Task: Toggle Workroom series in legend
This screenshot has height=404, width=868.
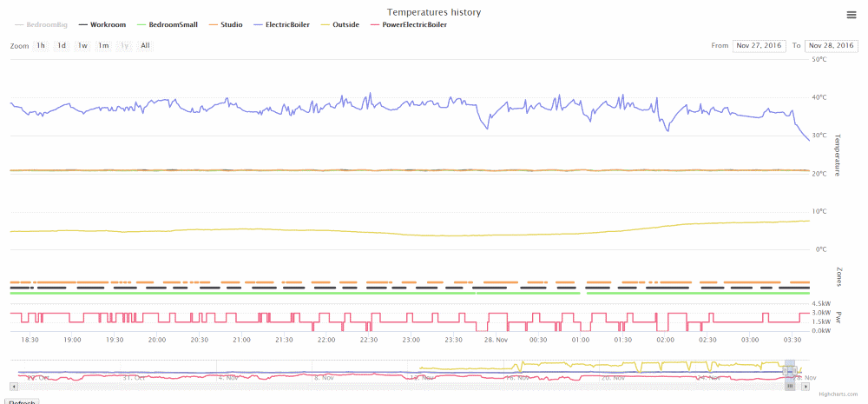Action: point(102,25)
